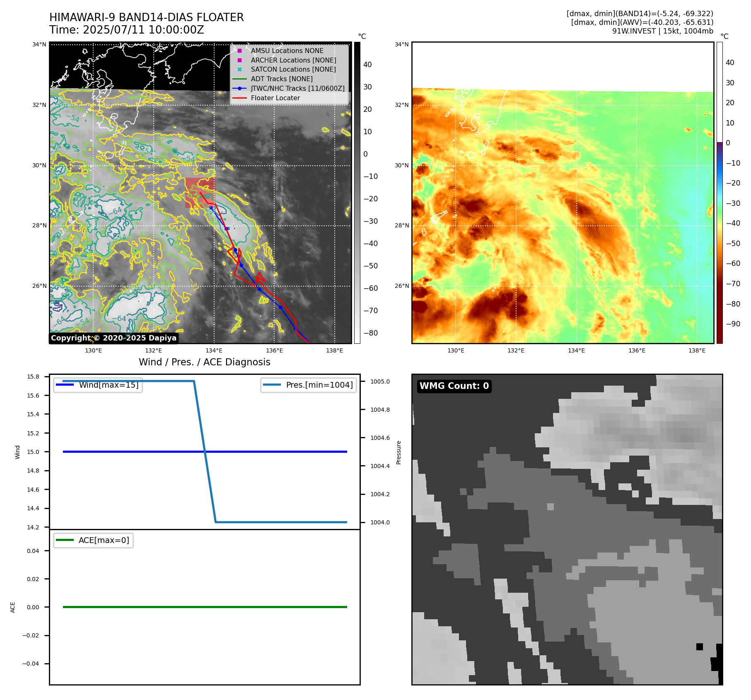Click the Pressure axis label

[399, 452]
